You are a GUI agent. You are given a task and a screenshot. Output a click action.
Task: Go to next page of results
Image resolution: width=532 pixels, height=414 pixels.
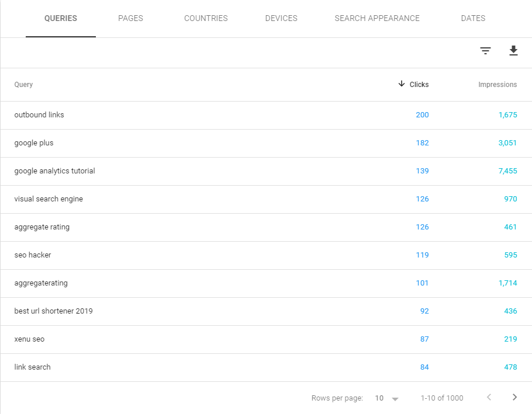tap(514, 398)
